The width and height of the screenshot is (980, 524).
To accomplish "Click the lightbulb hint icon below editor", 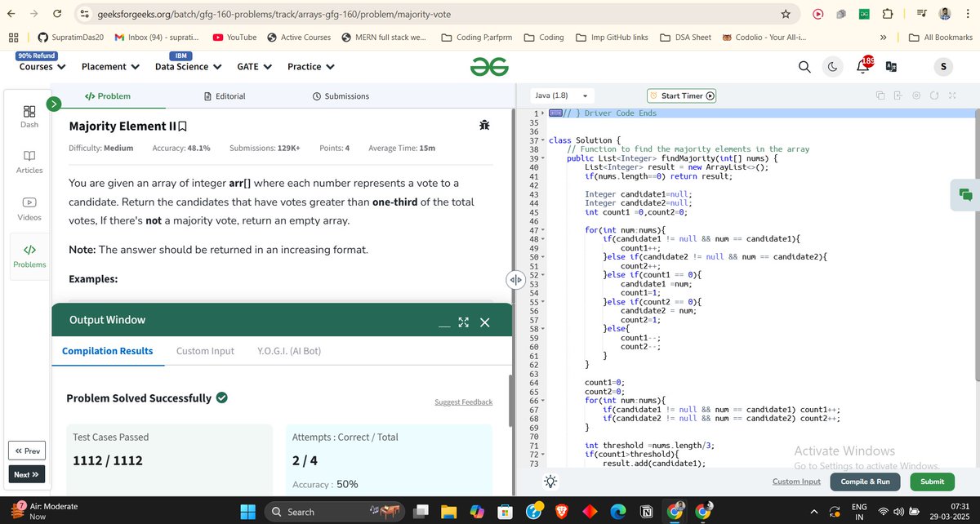I will 551,482.
